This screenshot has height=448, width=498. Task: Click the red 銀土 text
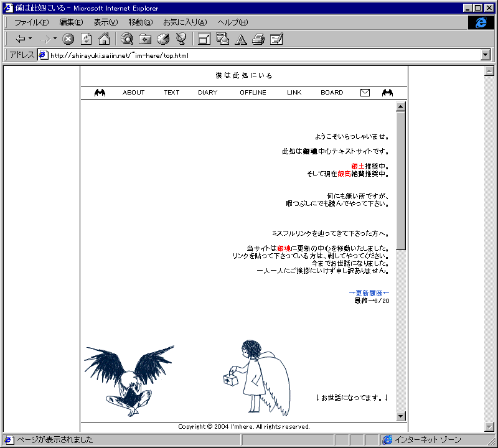(357, 166)
